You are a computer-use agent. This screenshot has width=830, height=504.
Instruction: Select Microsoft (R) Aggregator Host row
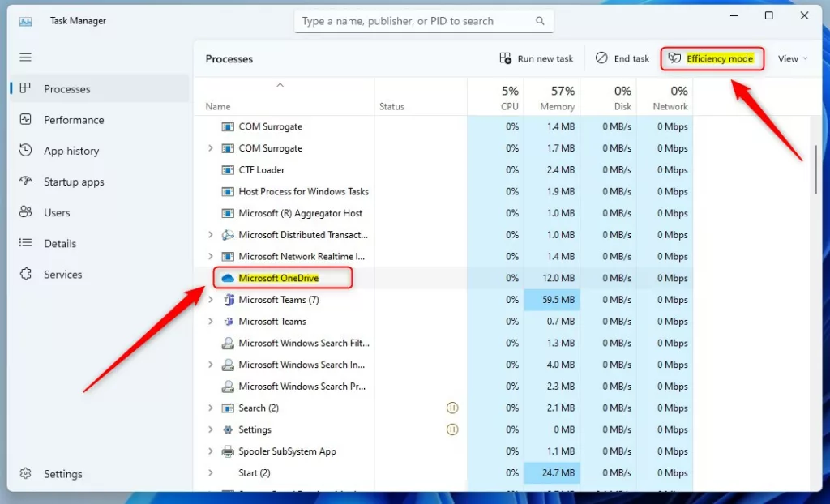pos(444,213)
